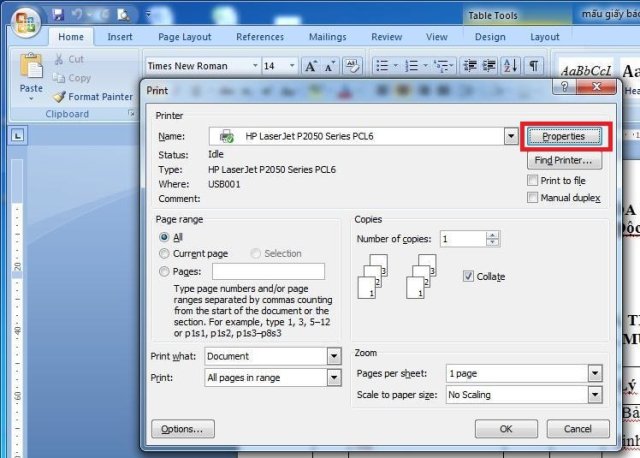Click the Print dialog help button
This screenshot has width=640, height=458.
tap(564, 87)
